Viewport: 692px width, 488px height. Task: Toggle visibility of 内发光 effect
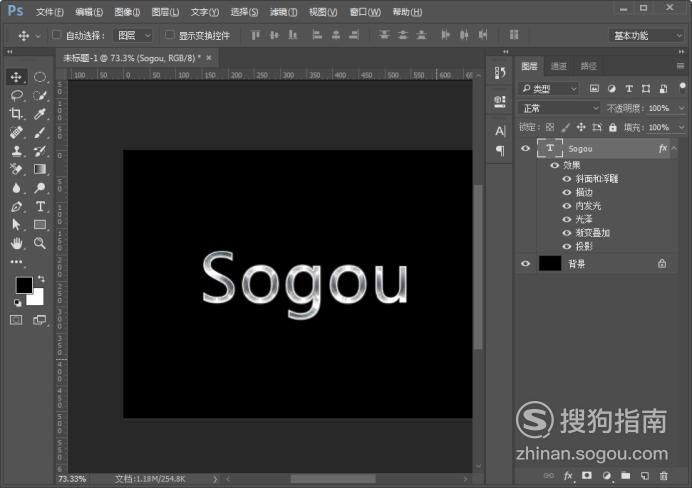tap(567, 206)
